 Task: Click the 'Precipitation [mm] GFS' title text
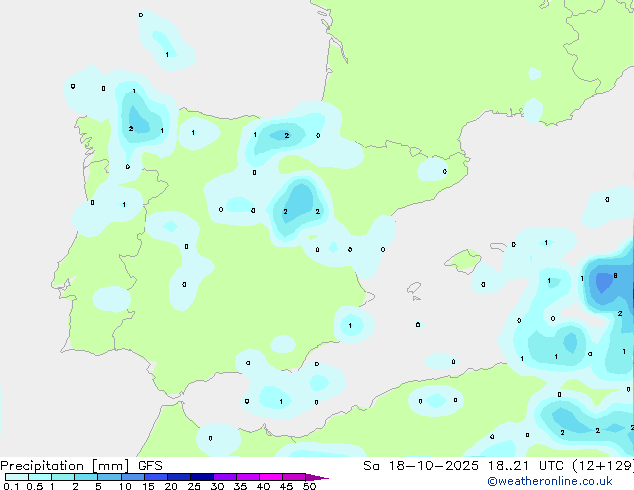(x=81, y=466)
